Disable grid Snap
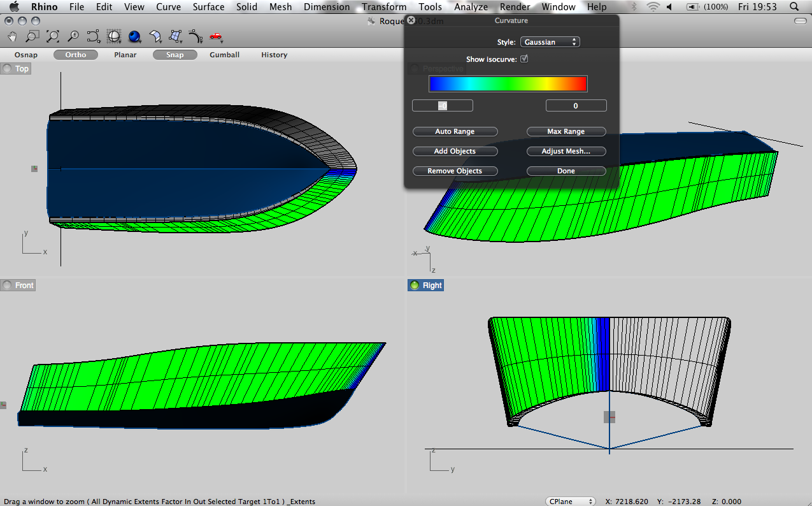Viewport: 812px width, 506px height. click(x=175, y=55)
